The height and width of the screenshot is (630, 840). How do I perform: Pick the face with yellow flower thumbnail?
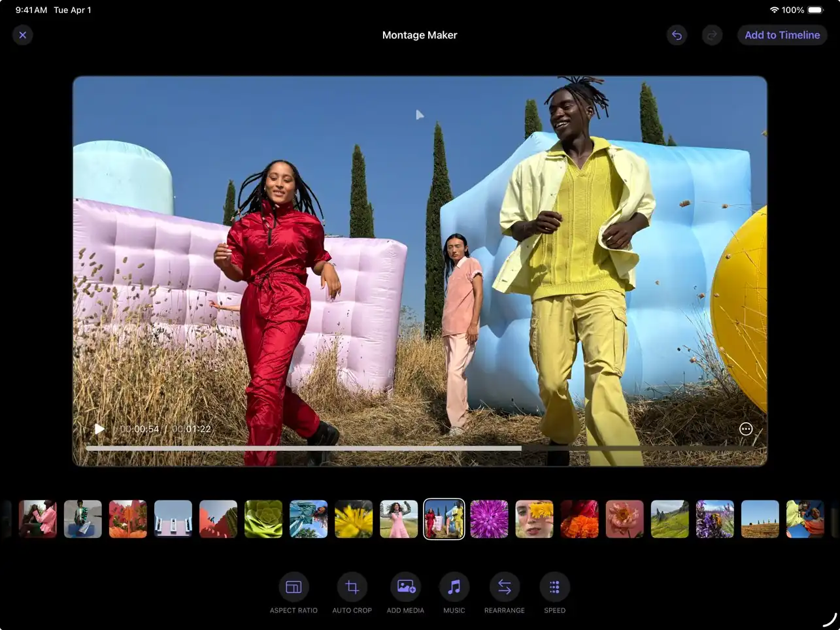click(534, 519)
